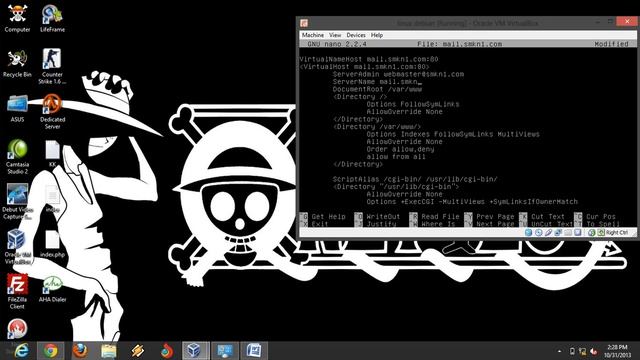
Task: Click the optical disc indicator in VirtualBox status bar
Action: (538, 233)
